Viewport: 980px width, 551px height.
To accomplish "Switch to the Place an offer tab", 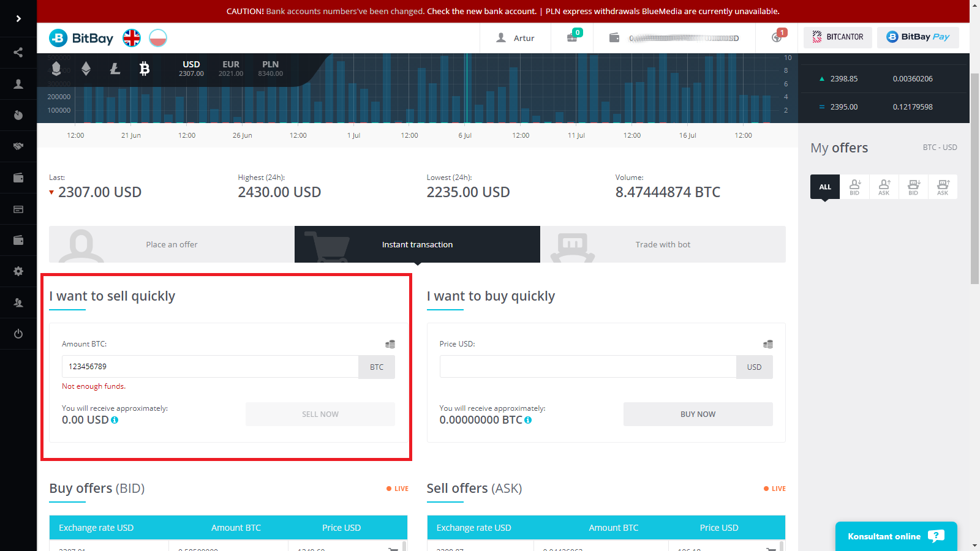I will click(x=171, y=244).
